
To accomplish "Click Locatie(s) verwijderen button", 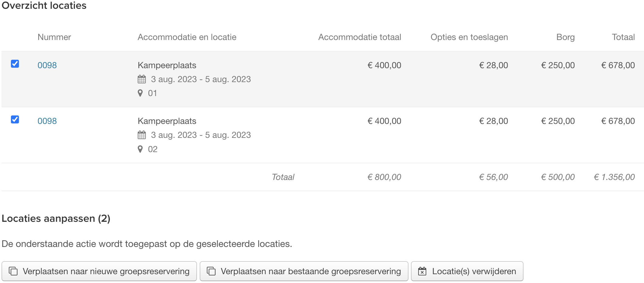I will point(467,271).
